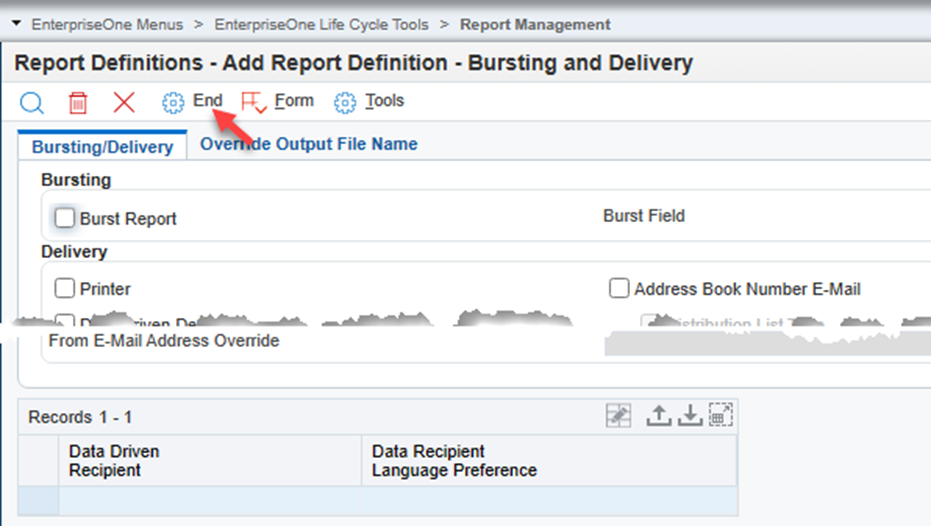
Task: Click Data Recipient Language Preference column header
Action: pyautogui.click(x=549, y=461)
